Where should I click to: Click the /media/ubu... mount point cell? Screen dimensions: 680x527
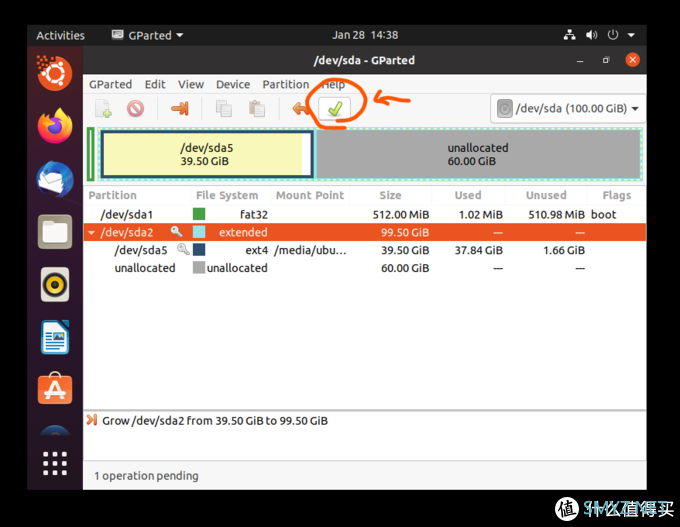pyautogui.click(x=310, y=250)
